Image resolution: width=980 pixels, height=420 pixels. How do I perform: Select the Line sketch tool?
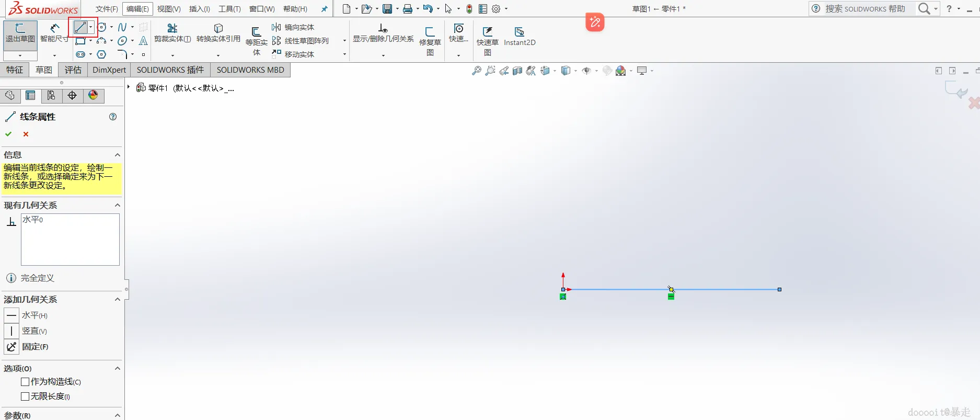[80, 27]
